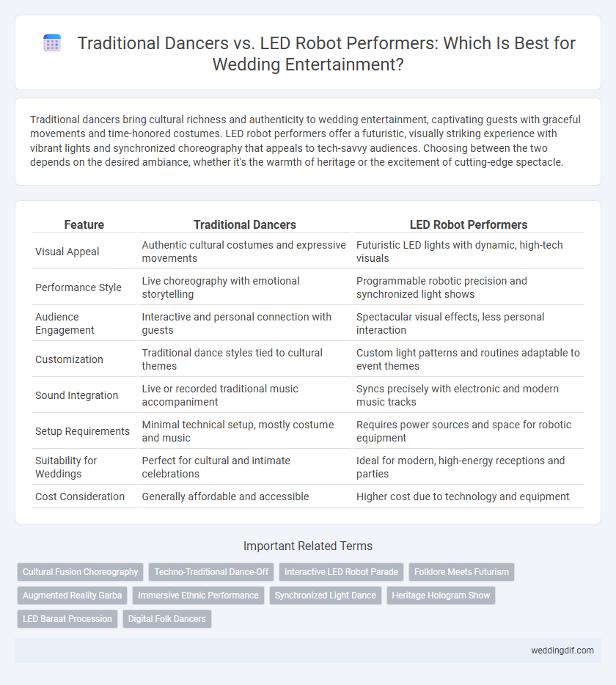This screenshot has width=616, height=685.
Task: Click the Sound Integration row label
Action: pyautogui.click(x=76, y=395)
